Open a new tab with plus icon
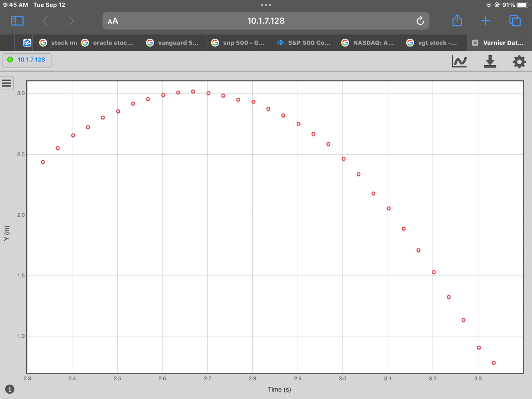532x399 pixels. (x=485, y=21)
